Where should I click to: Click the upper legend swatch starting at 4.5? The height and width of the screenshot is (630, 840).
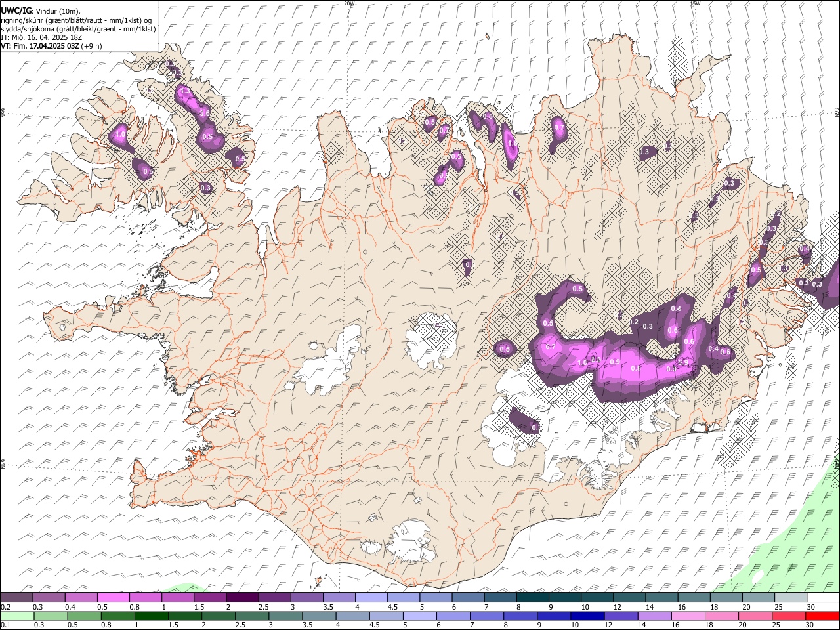tap(404, 597)
